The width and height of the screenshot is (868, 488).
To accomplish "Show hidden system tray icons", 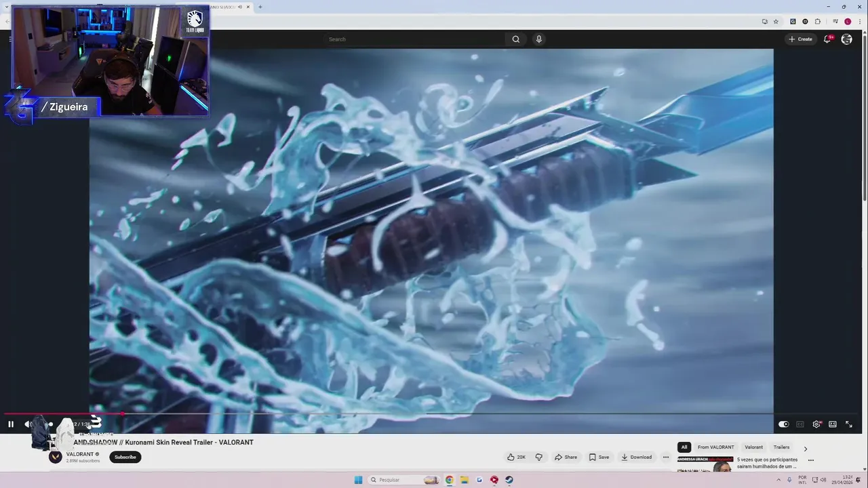I will (778, 480).
